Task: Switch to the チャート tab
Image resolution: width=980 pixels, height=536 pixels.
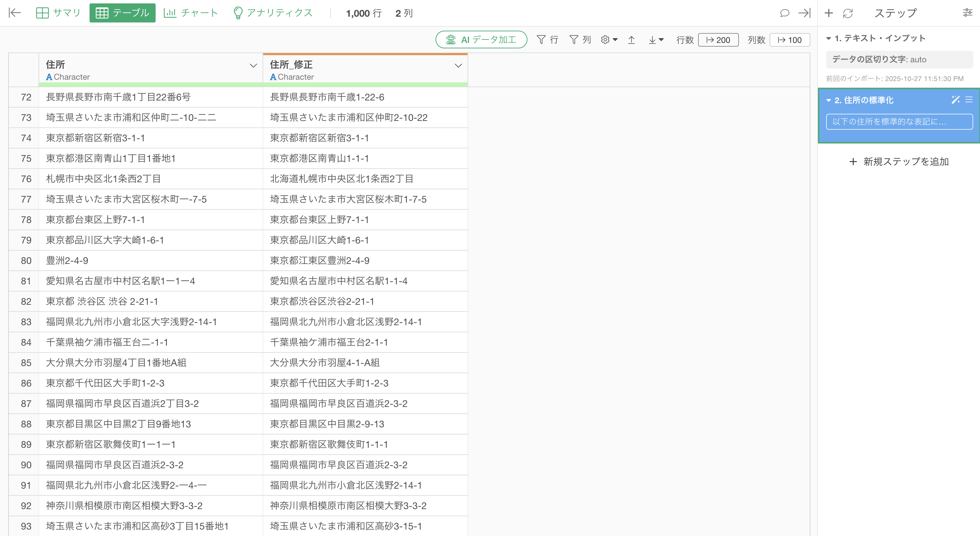Action: point(191,13)
